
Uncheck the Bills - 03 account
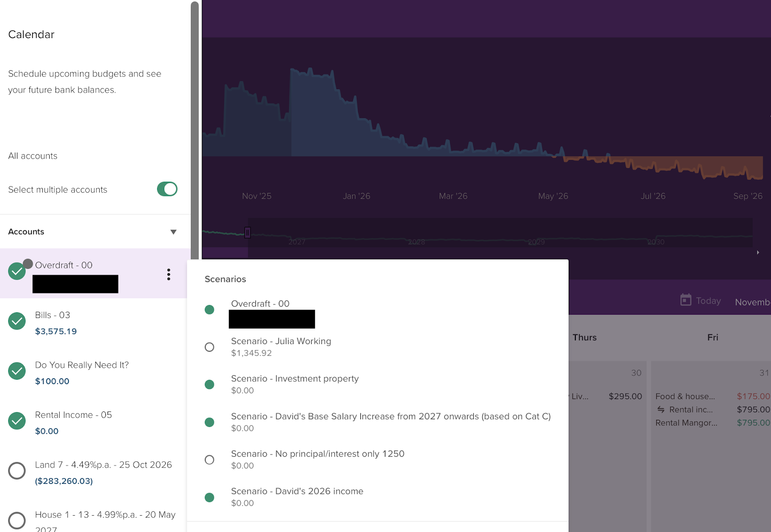click(17, 321)
